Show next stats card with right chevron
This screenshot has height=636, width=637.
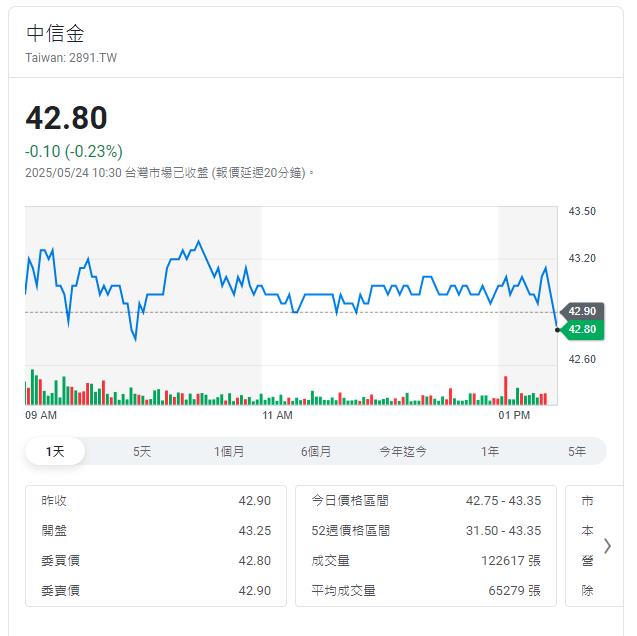pos(607,546)
